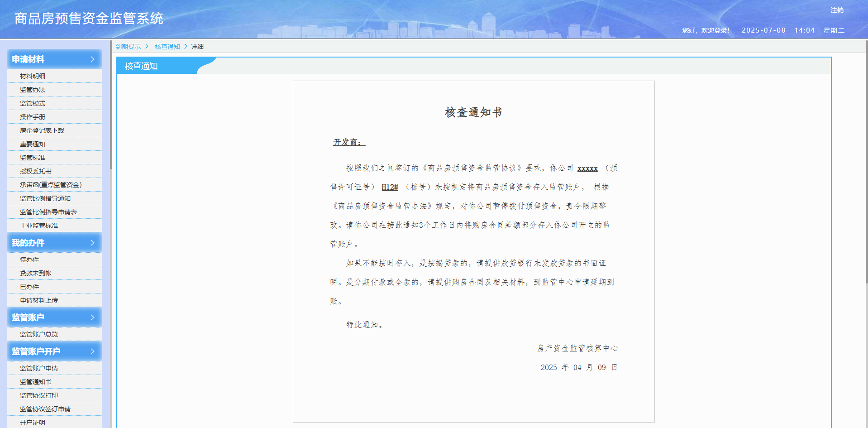Select 申请材料上传 item
Screen dimensions: 868x428
(39, 300)
